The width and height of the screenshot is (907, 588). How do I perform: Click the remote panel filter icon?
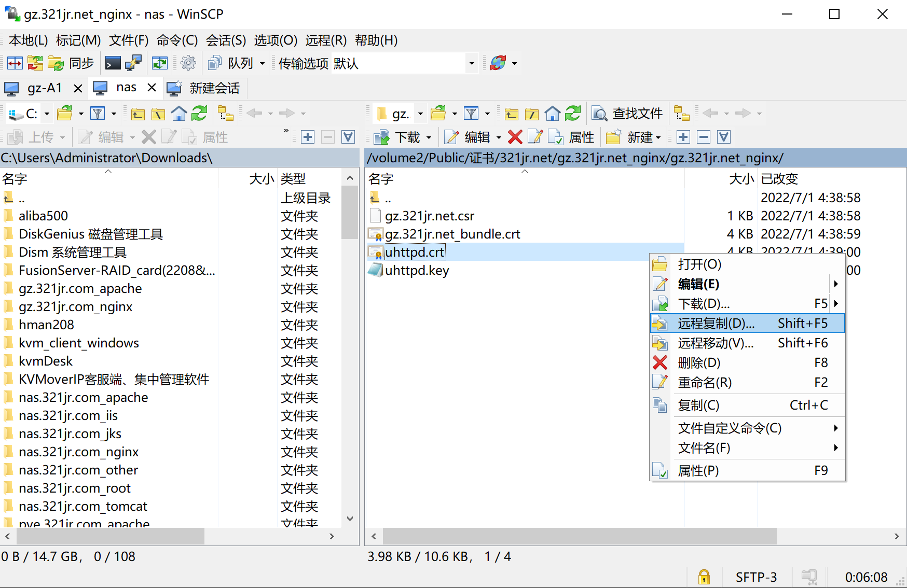pos(471,113)
